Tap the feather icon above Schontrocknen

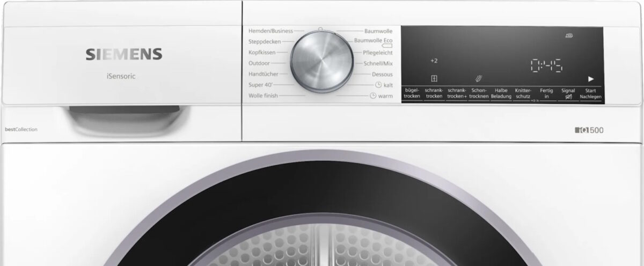[x=478, y=78]
